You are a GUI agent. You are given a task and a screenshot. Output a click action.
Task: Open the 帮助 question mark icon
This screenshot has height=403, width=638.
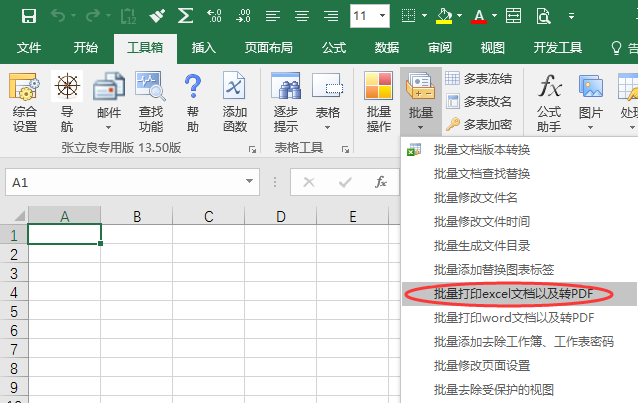[193, 102]
